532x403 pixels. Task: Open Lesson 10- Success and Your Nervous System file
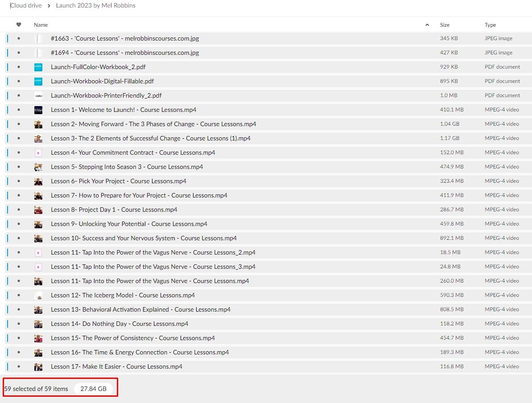(x=144, y=238)
